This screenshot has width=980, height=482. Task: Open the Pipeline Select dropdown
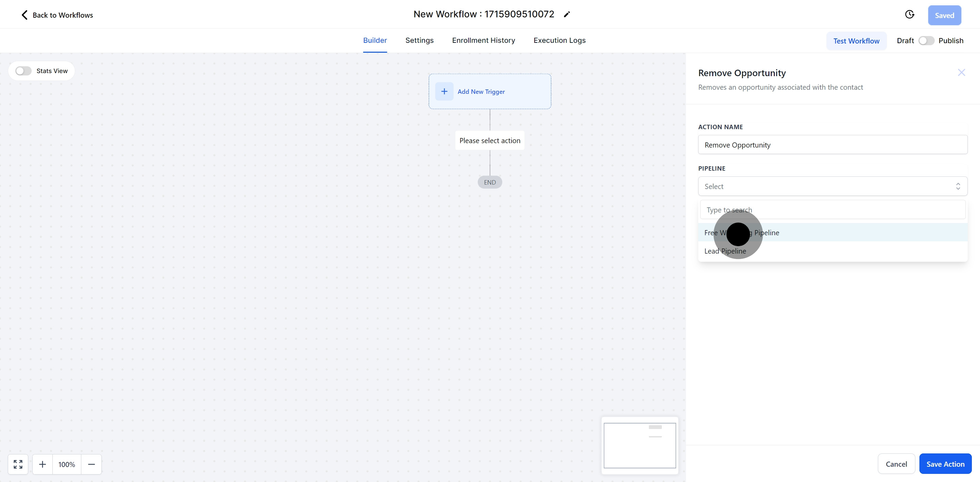click(x=832, y=186)
